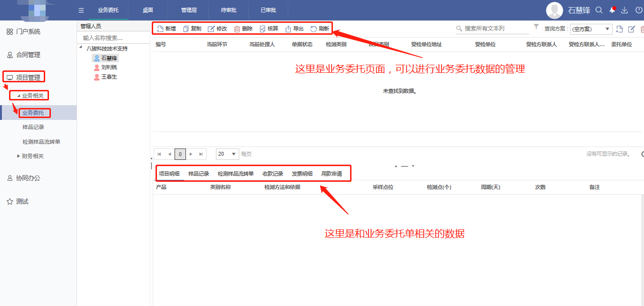Toggle the hamburger sidebar menu icon

[81, 10]
